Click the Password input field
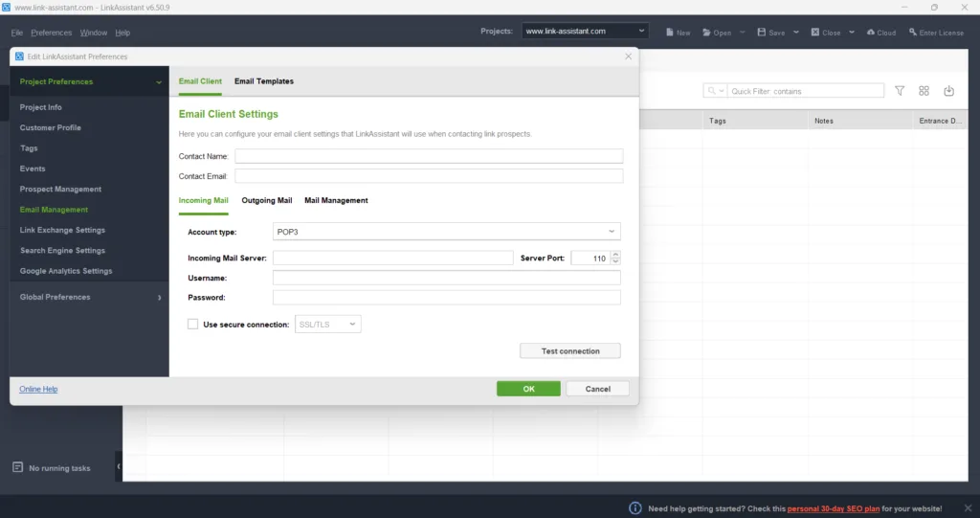This screenshot has width=980, height=518. click(446, 297)
